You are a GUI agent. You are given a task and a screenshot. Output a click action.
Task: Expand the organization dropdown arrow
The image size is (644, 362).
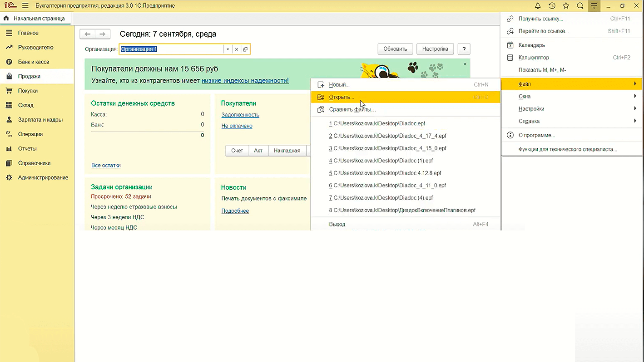pyautogui.click(x=228, y=49)
